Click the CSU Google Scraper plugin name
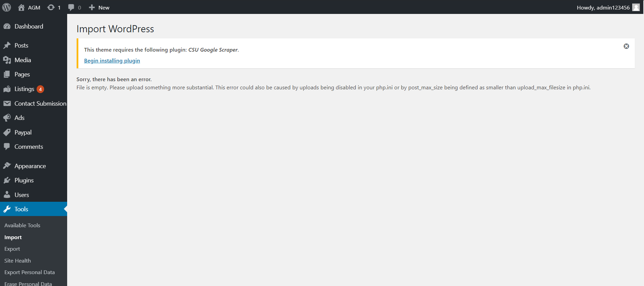 point(213,50)
